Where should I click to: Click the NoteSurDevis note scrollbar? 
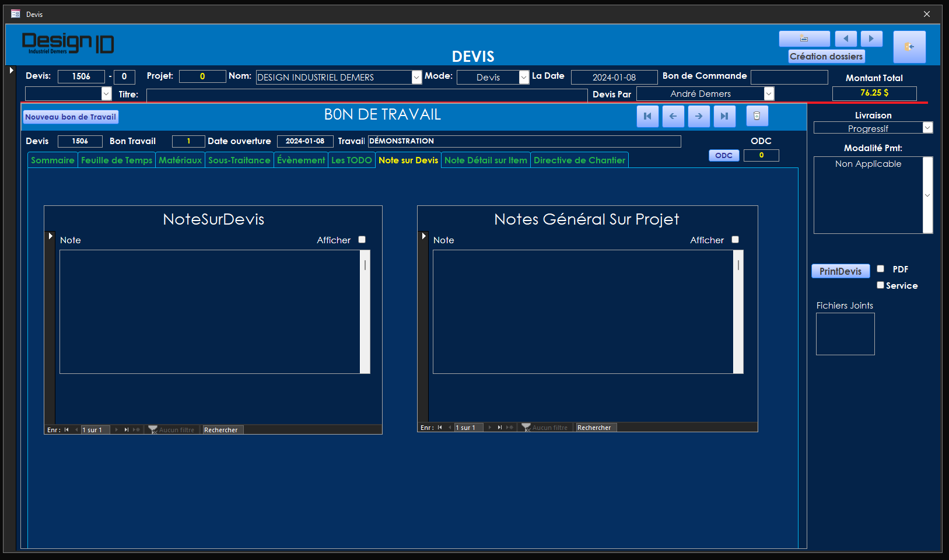(x=365, y=311)
